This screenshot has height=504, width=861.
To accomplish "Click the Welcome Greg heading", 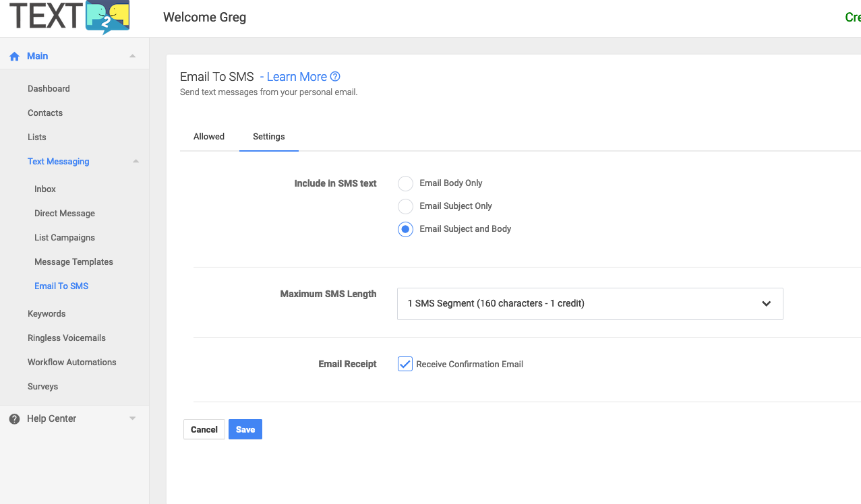I will (205, 18).
